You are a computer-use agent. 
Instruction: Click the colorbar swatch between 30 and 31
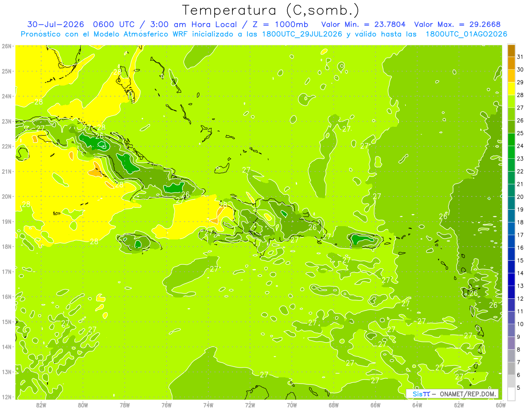[511, 63]
